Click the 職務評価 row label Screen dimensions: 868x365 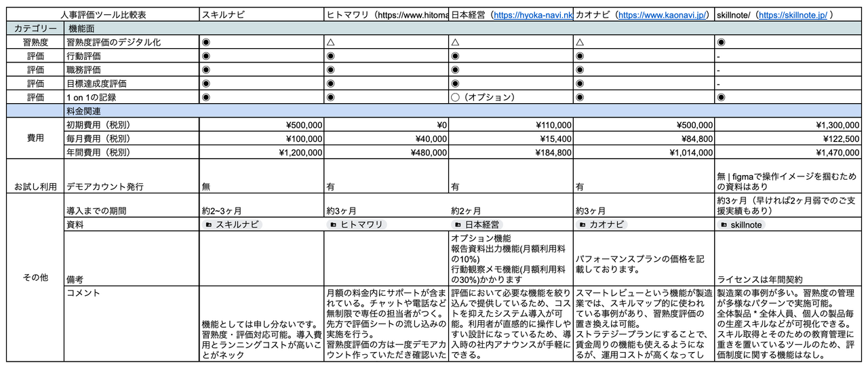132,70
